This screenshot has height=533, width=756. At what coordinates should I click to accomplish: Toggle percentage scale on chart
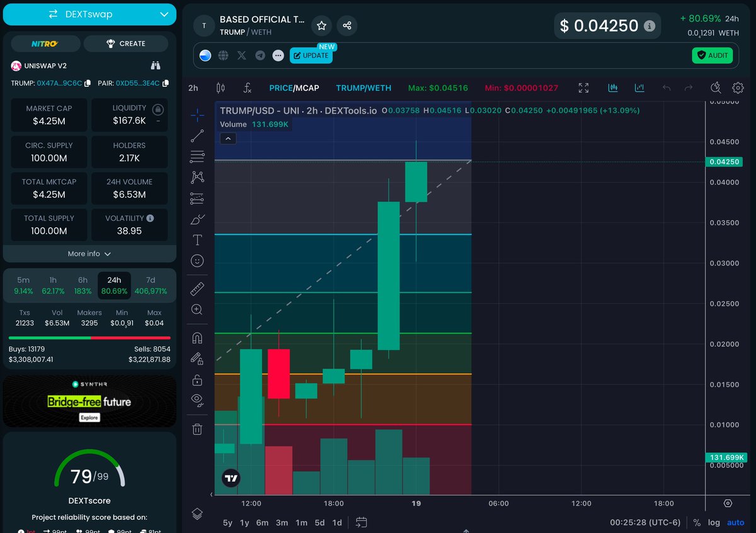pos(697,522)
